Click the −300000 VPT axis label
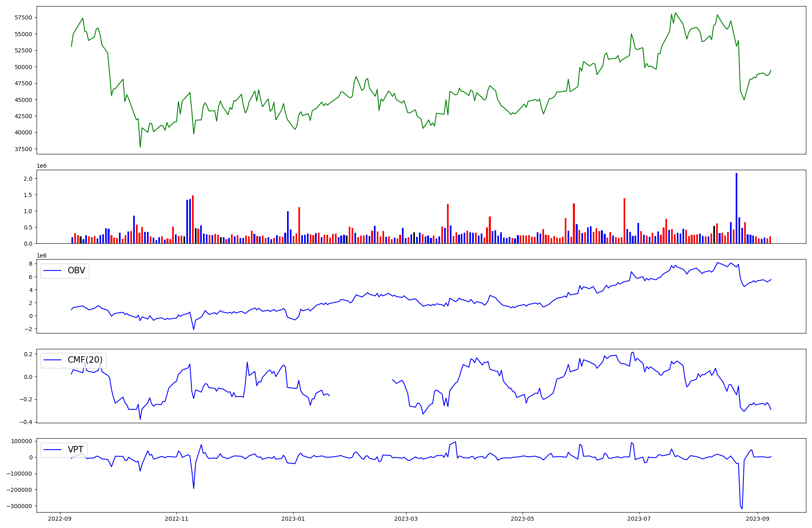 (19, 506)
